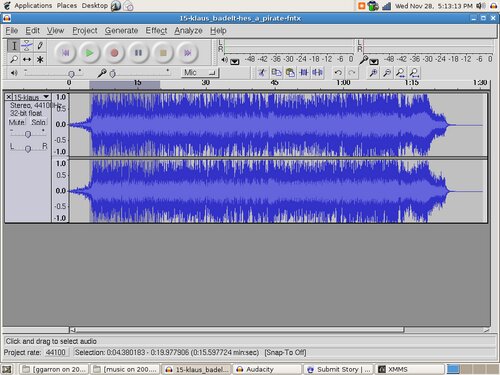
Task: Click the volume icon in system tray
Action: pyautogui.click(x=480, y=6)
